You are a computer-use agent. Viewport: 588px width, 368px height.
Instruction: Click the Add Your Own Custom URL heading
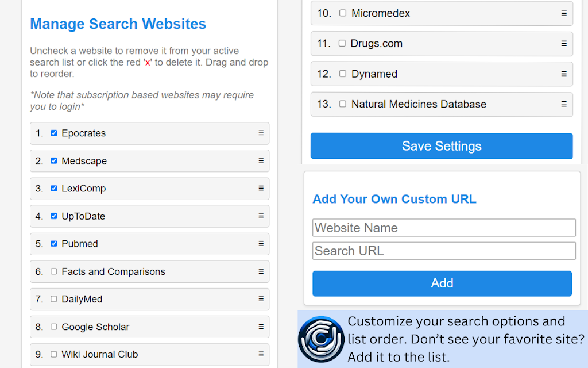pos(394,199)
